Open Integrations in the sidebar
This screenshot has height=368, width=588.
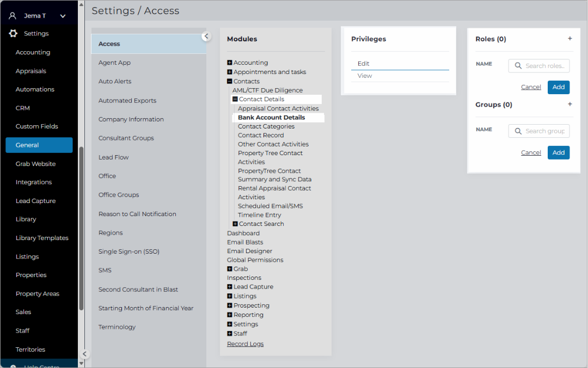point(34,182)
